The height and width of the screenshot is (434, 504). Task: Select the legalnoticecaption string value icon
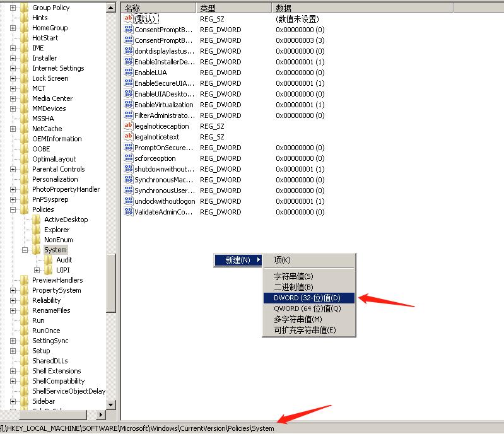129,126
